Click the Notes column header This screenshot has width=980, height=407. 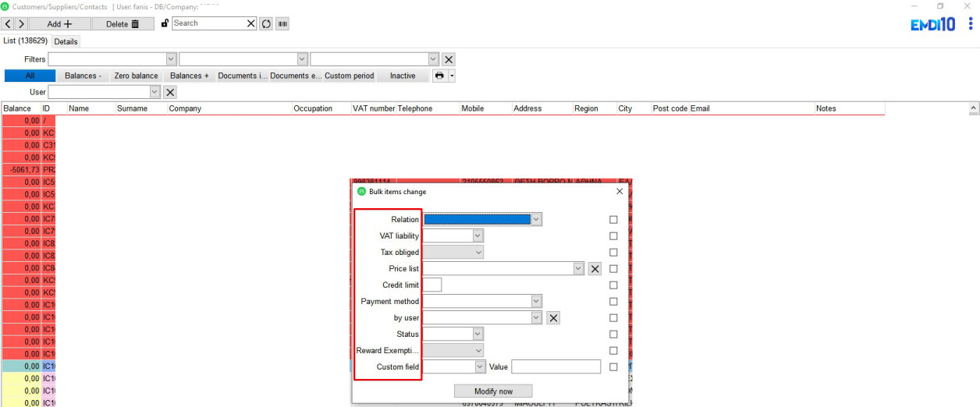(849, 109)
